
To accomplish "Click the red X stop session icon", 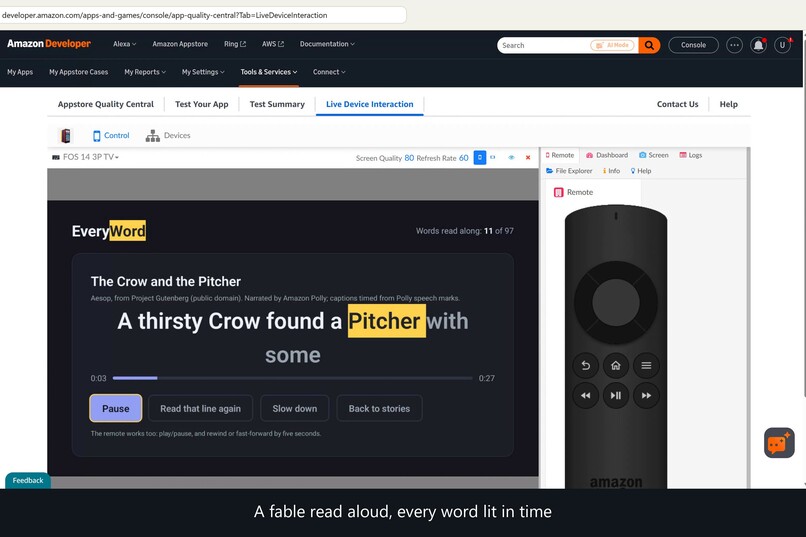I will pos(528,158).
